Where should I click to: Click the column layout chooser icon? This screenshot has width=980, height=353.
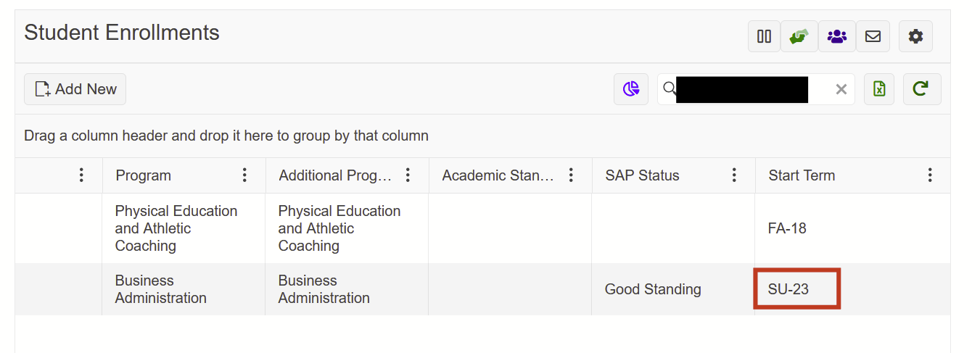[764, 36]
